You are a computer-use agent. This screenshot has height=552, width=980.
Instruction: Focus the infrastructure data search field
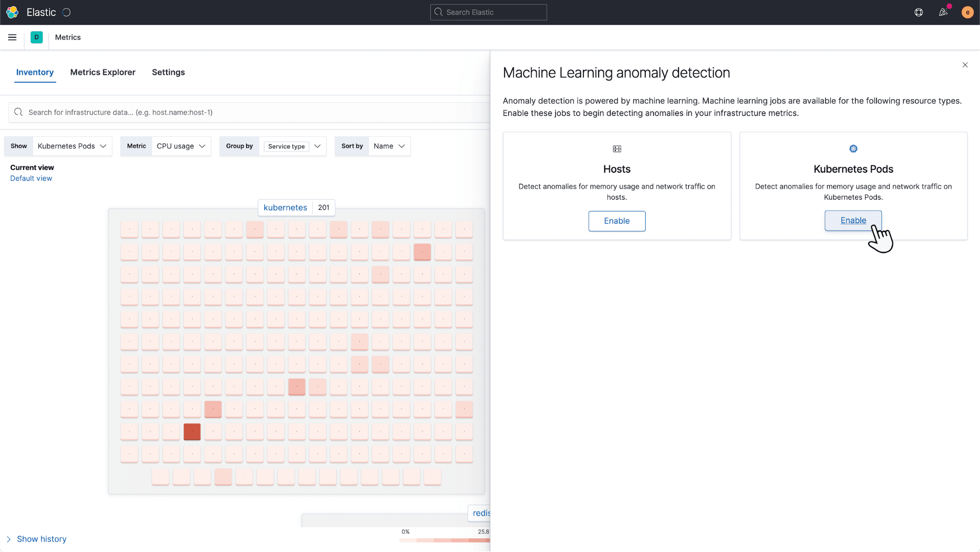point(249,112)
